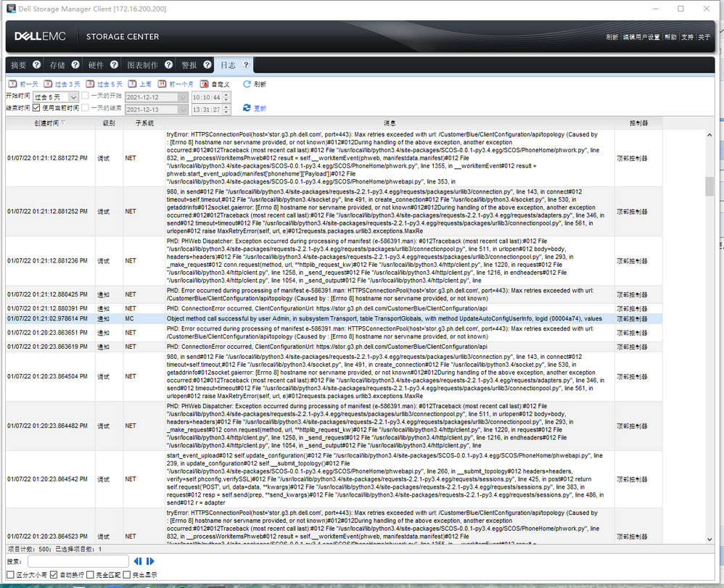Click help icon next to 图表制作 tab
Screen dimensions: 724x588
tap(168, 65)
